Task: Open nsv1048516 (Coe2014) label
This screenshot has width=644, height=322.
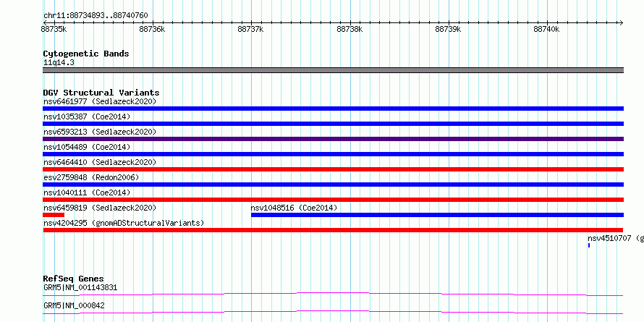Action: point(294,208)
